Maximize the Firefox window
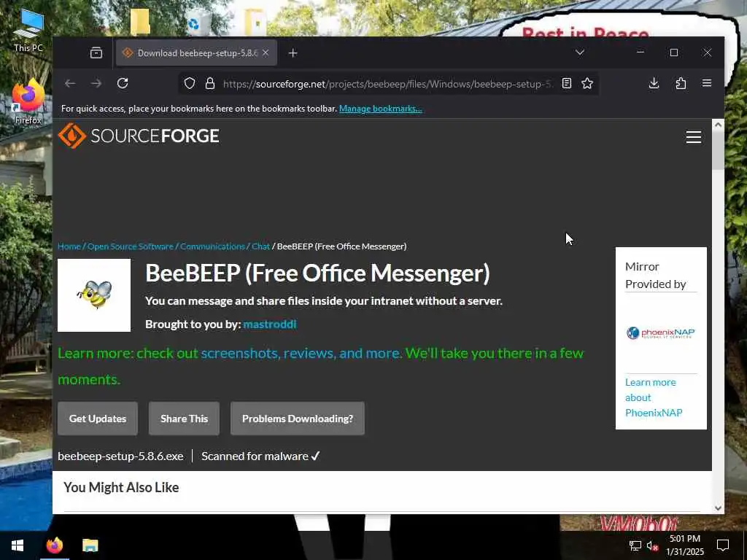The width and height of the screenshot is (747, 560). 673,52
